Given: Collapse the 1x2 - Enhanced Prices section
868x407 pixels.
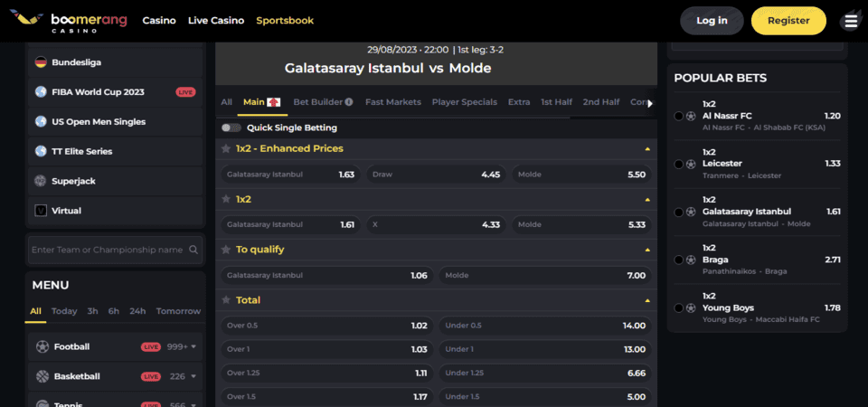Looking at the screenshot, I should click(x=647, y=149).
